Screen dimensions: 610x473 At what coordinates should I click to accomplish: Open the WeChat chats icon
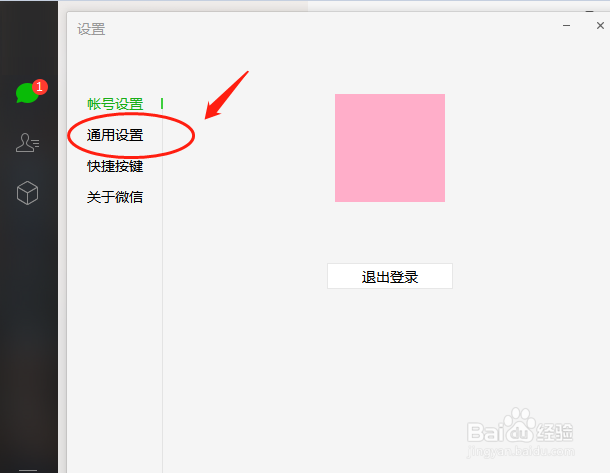click(27, 93)
